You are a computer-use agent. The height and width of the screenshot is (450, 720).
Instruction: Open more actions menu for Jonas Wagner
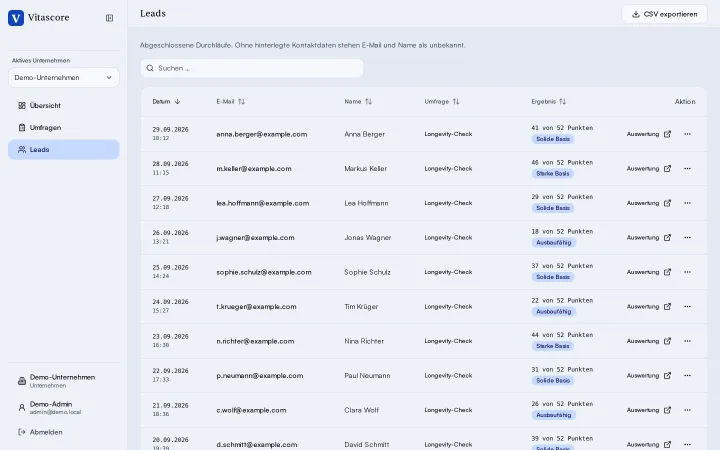click(687, 237)
